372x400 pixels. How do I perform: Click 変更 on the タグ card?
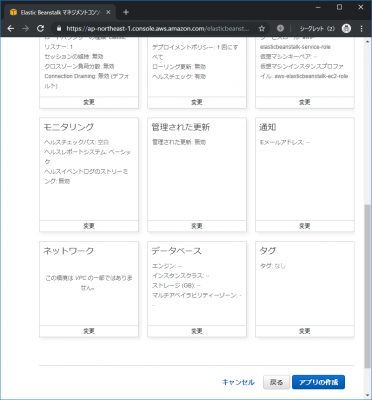[x=305, y=331]
